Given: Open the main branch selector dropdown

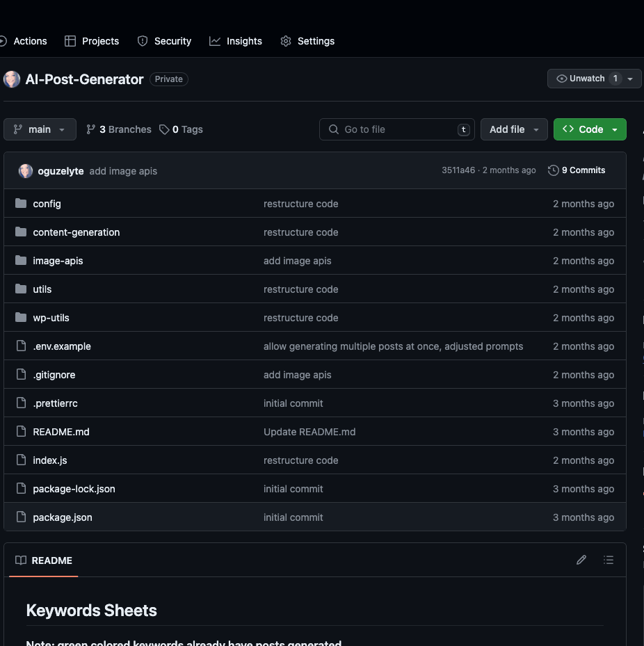Looking at the screenshot, I should 40,129.
